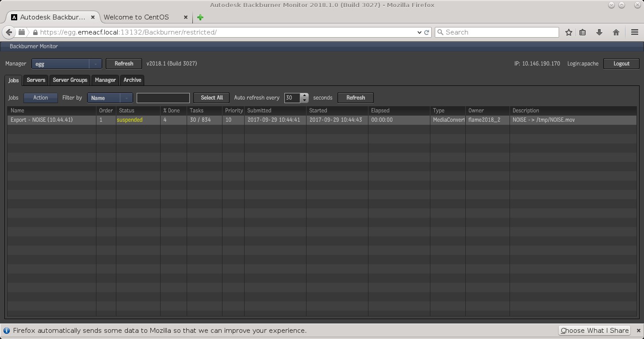644x339 pixels.
Task: Click the Logout button
Action: [621, 64]
